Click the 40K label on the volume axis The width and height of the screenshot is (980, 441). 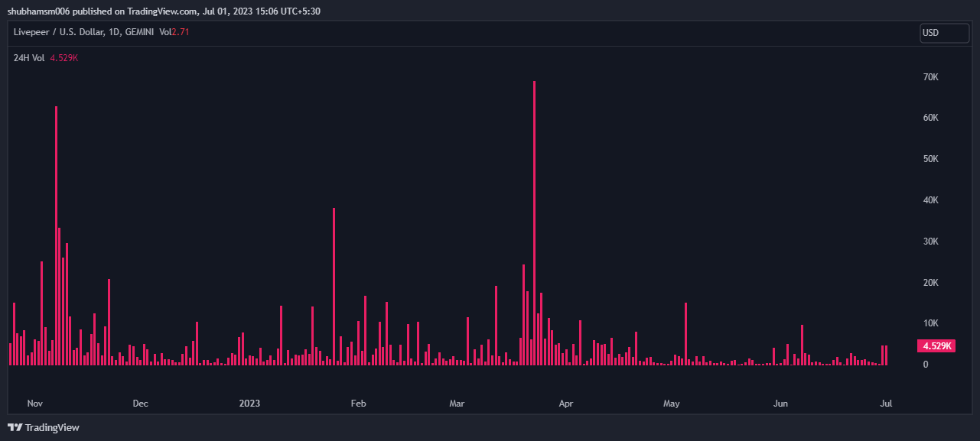coord(930,200)
